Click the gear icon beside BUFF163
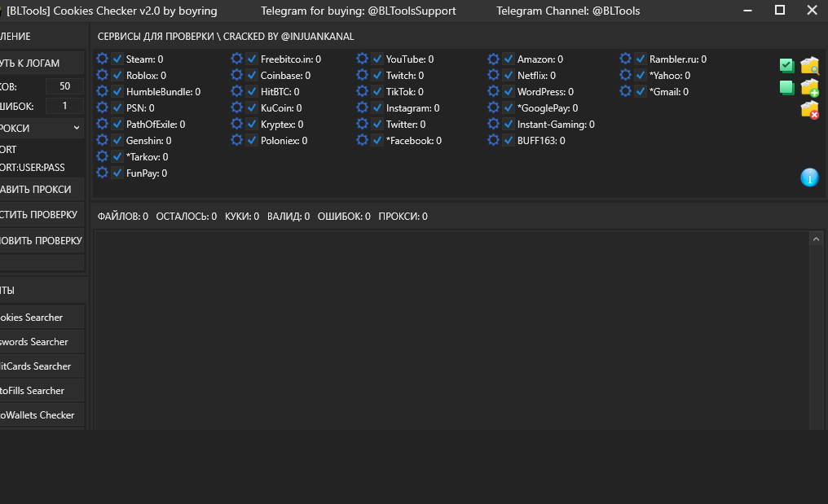This screenshot has height=504, width=828. (x=493, y=140)
